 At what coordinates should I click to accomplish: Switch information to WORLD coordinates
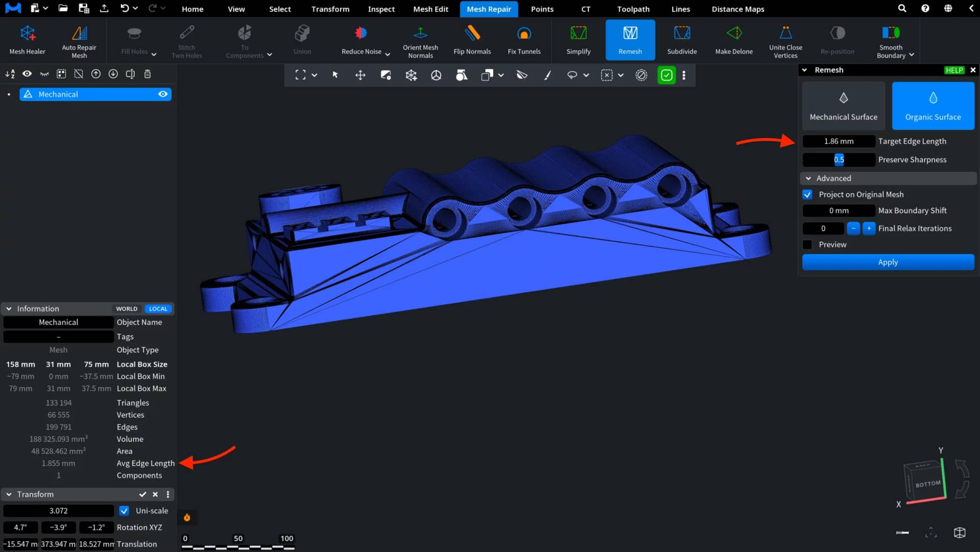(x=127, y=309)
